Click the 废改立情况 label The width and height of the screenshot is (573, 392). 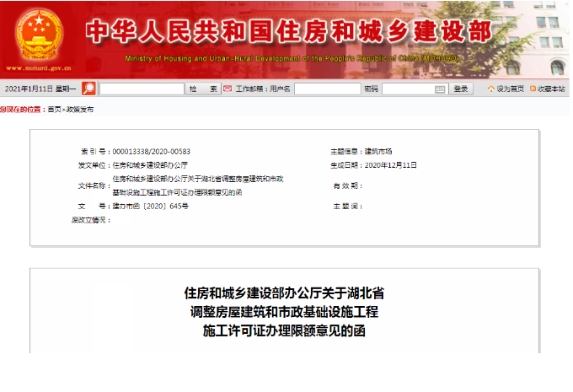tap(91, 220)
